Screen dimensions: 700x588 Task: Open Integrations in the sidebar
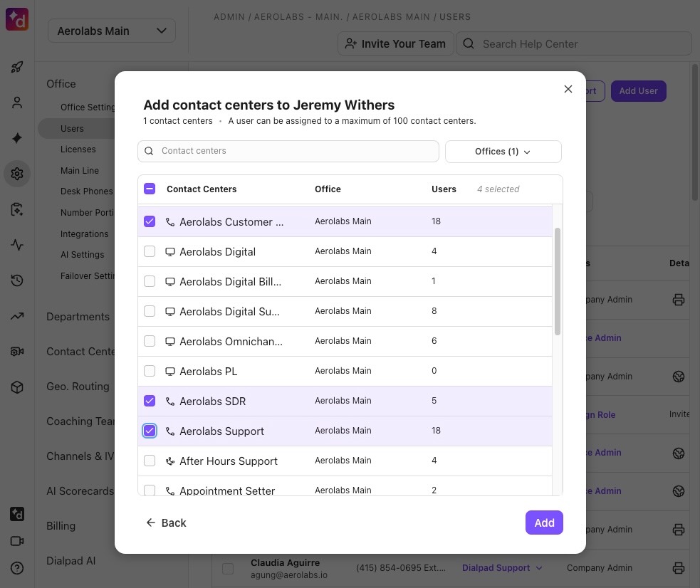point(84,233)
